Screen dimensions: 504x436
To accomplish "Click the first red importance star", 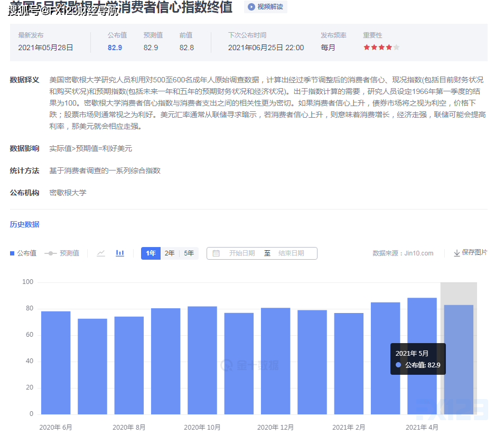I will point(367,48).
